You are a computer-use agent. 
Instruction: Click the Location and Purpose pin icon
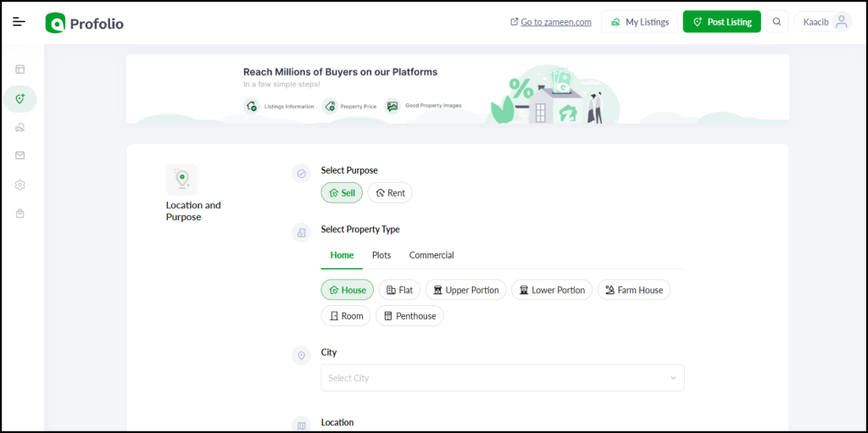[x=181, y=180]
